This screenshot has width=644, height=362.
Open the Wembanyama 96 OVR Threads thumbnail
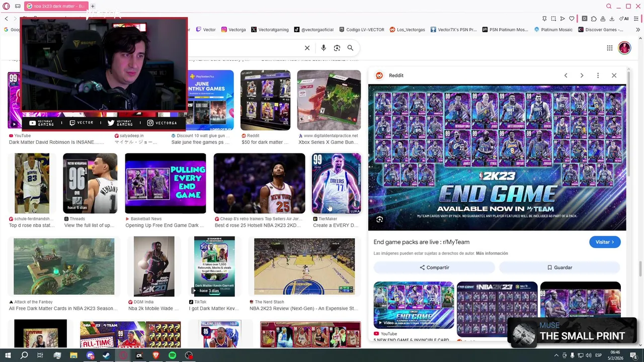tap(90, 184)
